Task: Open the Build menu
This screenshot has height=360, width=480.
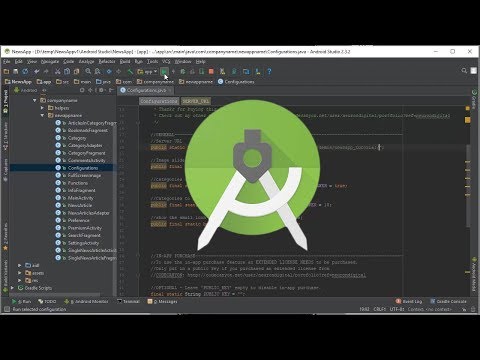Action: point(125,62)
